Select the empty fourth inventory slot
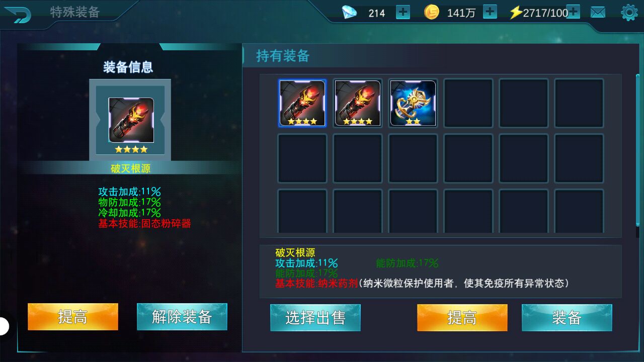Screen dimensions: 644x362 tap(468, 103)
